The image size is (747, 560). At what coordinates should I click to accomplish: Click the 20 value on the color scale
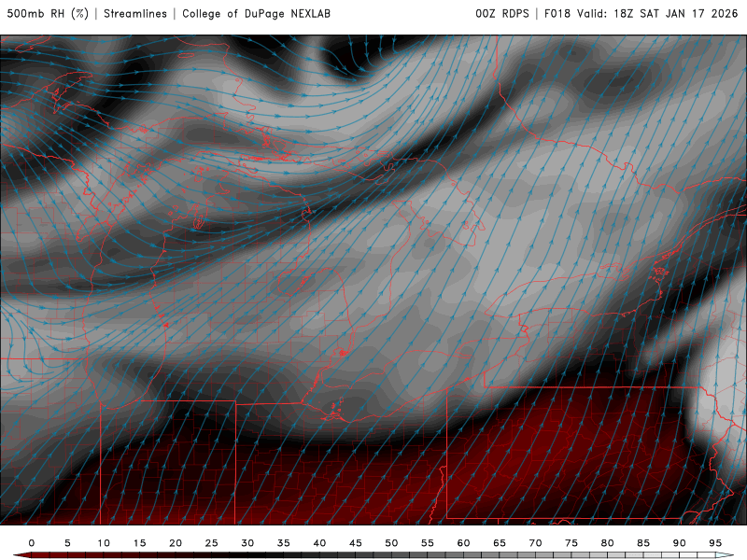point(176,543)
